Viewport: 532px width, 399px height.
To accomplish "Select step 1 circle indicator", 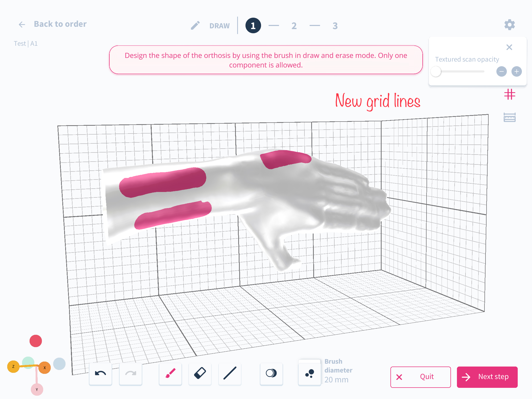I will pos(253,25).
